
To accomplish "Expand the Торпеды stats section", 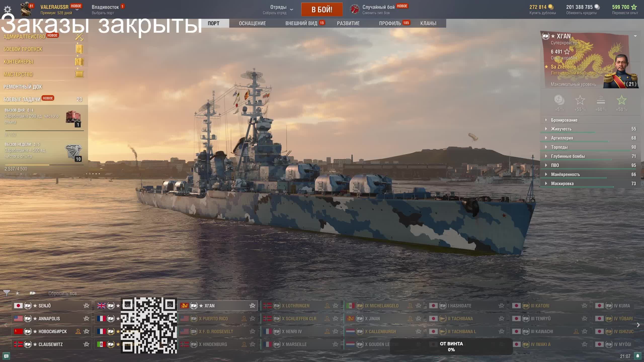I will (559, 147).
